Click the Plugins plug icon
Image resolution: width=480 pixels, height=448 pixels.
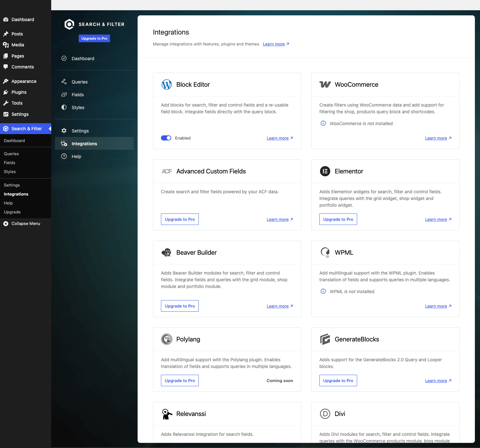click(6, 92)
